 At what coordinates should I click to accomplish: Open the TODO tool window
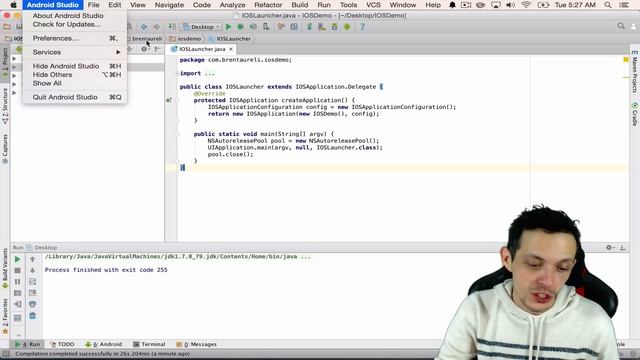[62, 344]
